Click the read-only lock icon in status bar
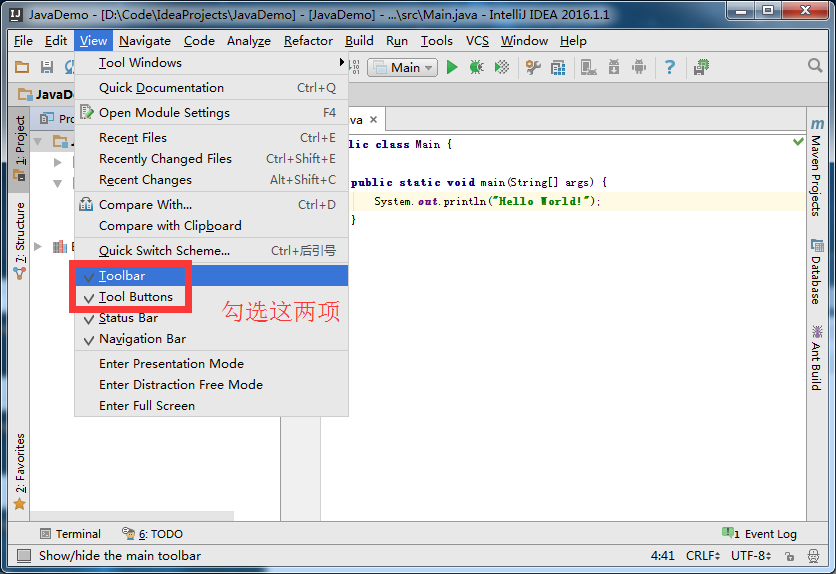The width and height of the screenshot is (836, 574). (x=790, y=556)
